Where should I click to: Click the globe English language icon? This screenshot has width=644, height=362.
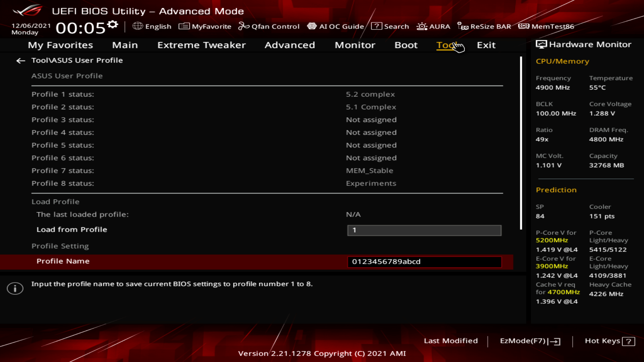point(138,26)
